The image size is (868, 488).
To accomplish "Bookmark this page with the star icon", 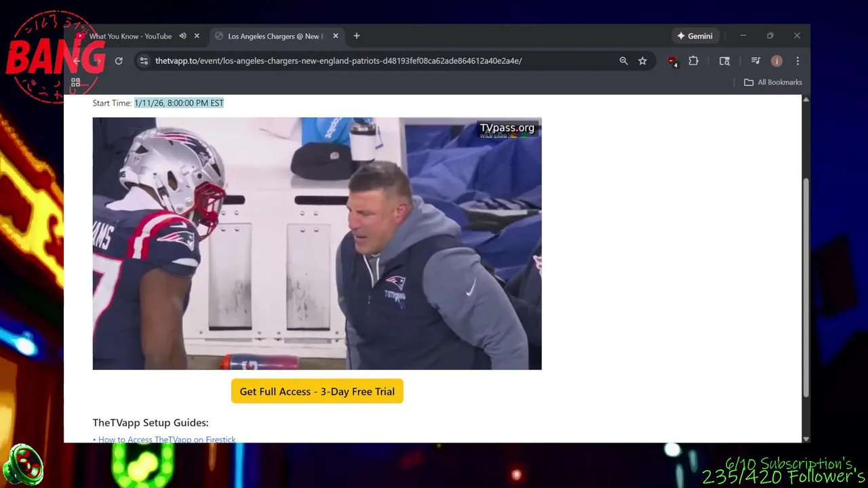I will click(642, 61).
